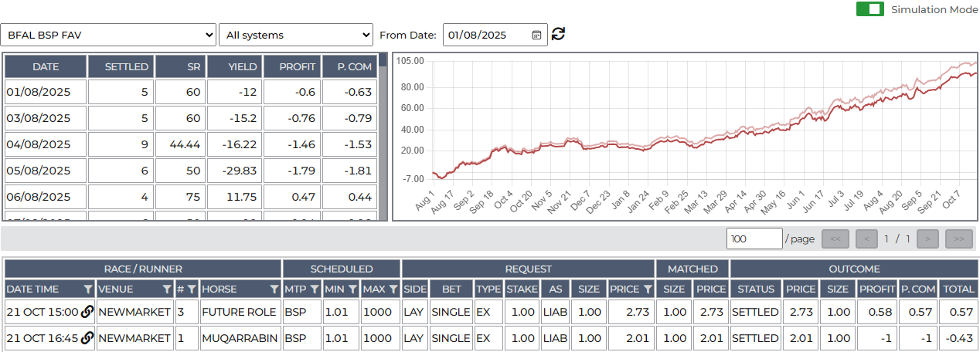Sort by SR column header
This screenshot has width=980, height=352.
[x=180, y=66]
